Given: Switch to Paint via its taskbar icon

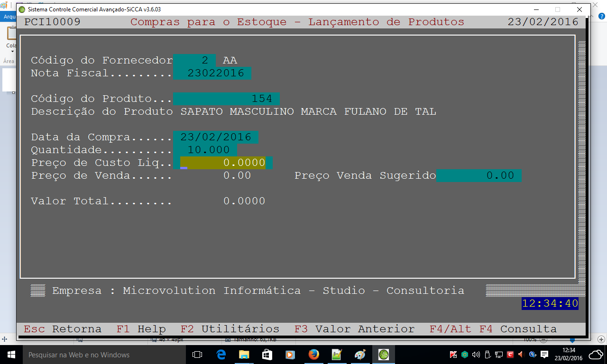Looking at the screenshot, I should tap(360, 355).
